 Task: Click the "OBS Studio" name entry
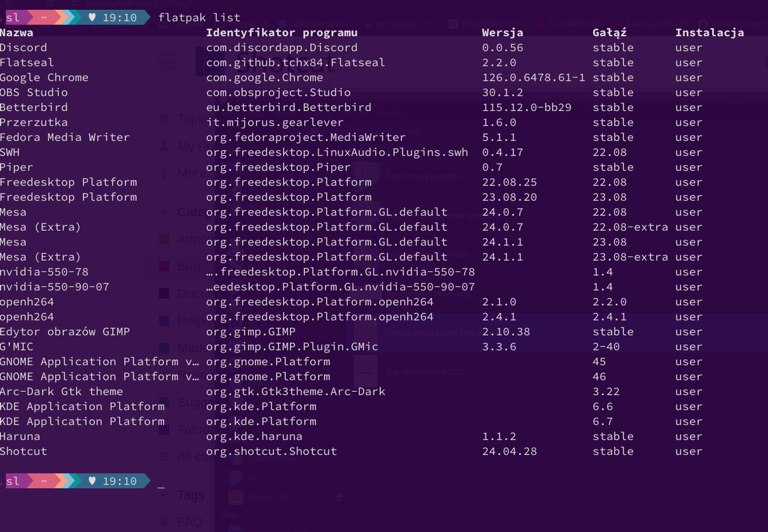pyautogui.click(x=34, y=92)
